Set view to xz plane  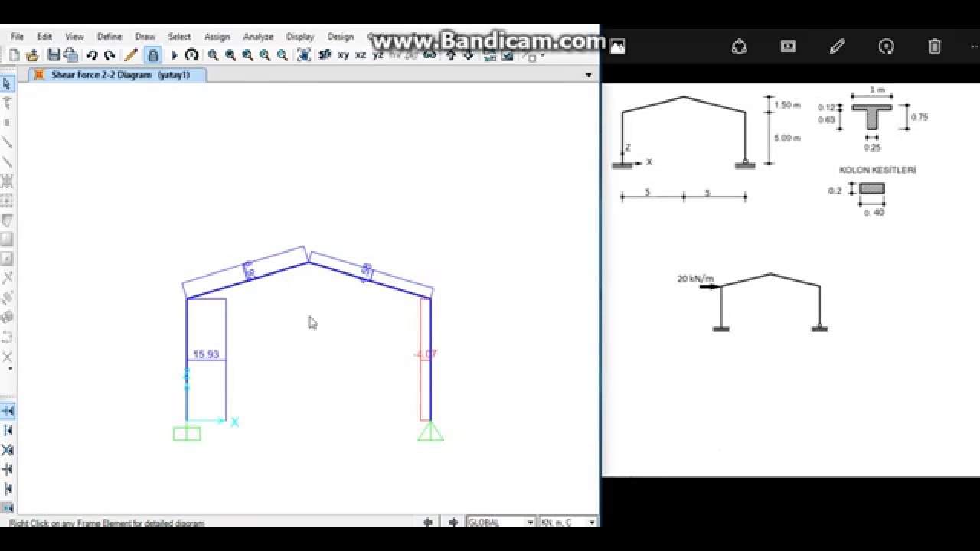361,55
